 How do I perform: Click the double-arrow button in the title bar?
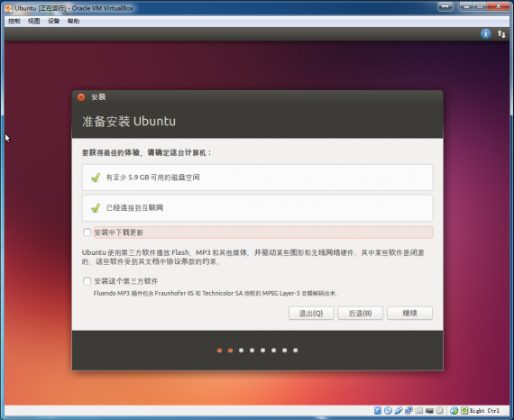click(445, 6)
